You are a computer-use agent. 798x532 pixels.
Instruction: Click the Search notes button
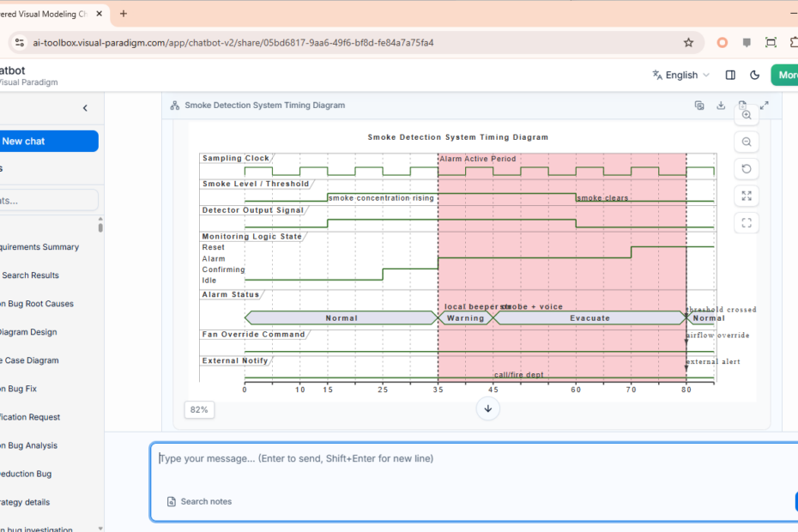199,501
